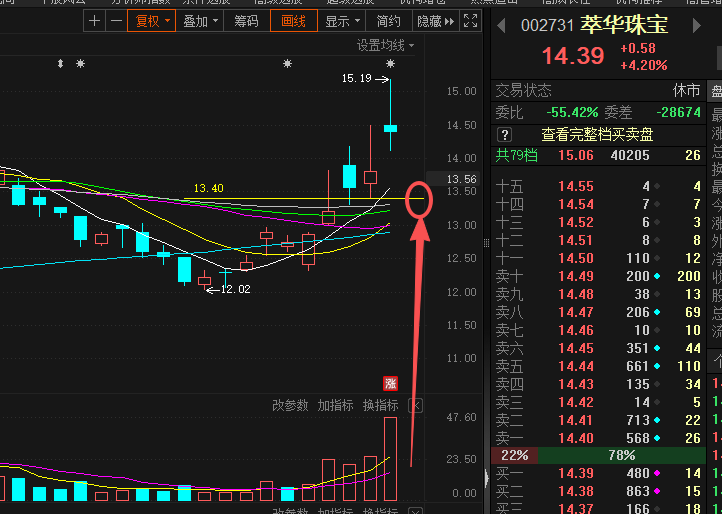Click stock code 002731
722x514 pixels.
click(x=547, y=25)
